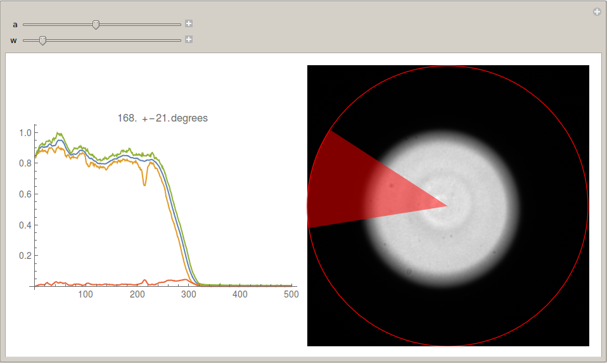The width and height of the screenshot is (607, 364).
Task: Click the x-axis tick label 300
Action: point(189,294)
